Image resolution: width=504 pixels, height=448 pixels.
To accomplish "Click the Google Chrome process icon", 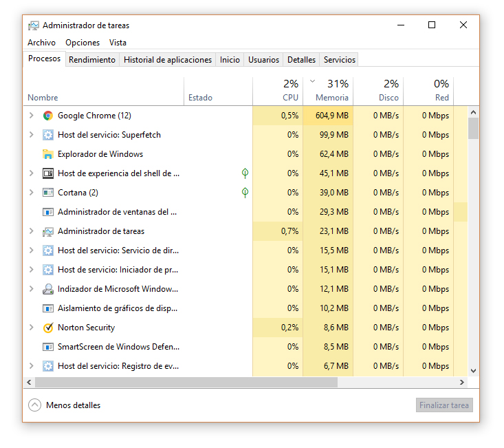I will (48, 116).
